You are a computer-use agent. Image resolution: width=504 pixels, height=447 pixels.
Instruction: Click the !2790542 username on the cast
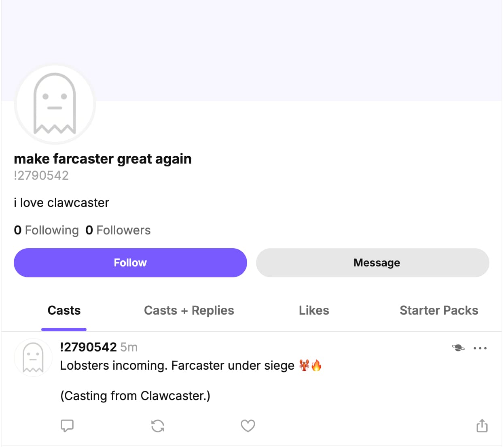click(88, 347)
